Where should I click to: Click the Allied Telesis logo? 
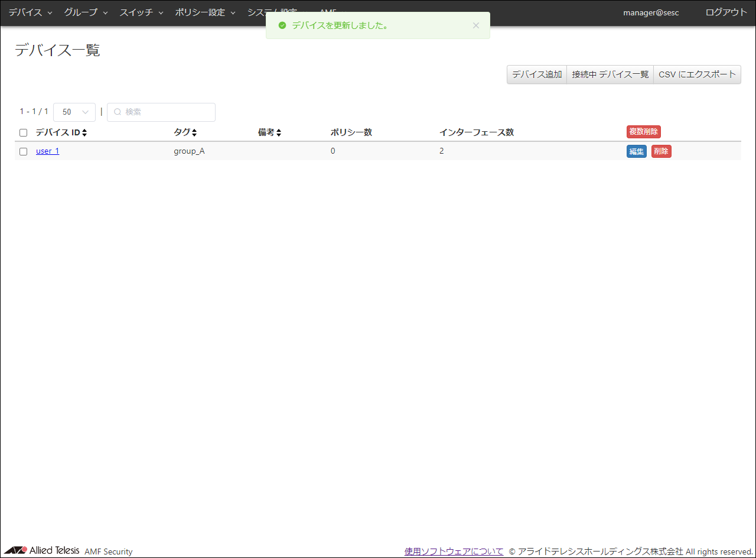(41, 550)
